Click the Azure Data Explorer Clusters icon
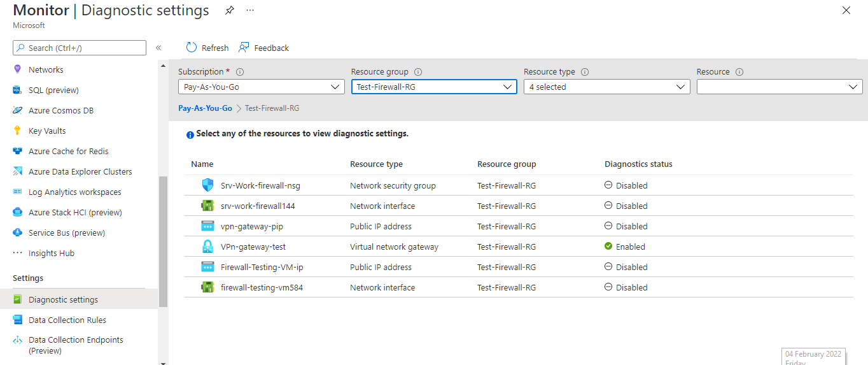Screen dimensions: 868x365 [17, 171]
